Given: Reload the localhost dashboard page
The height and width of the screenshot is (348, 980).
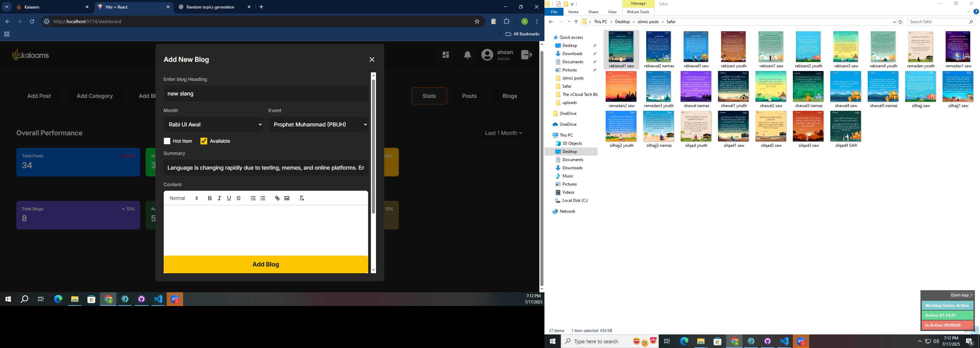Looking at the screenshot, I should pyautogui.click(x=32, y=22).
